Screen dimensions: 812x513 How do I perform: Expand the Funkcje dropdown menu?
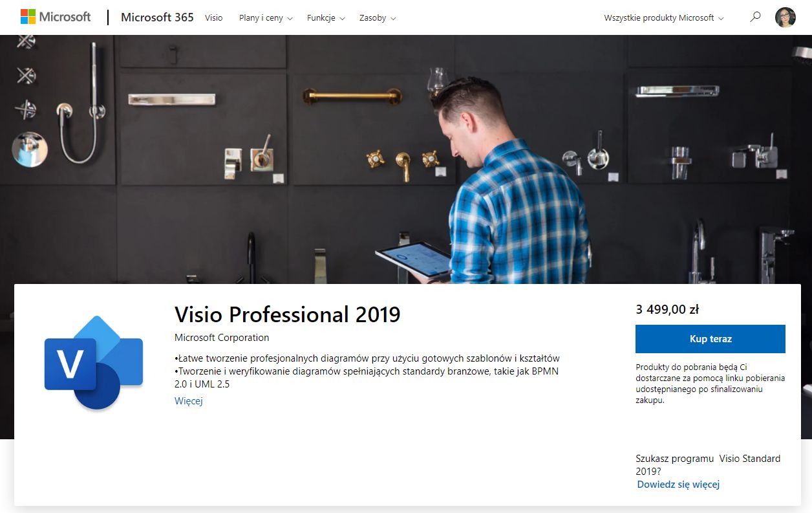pos(326,18)
